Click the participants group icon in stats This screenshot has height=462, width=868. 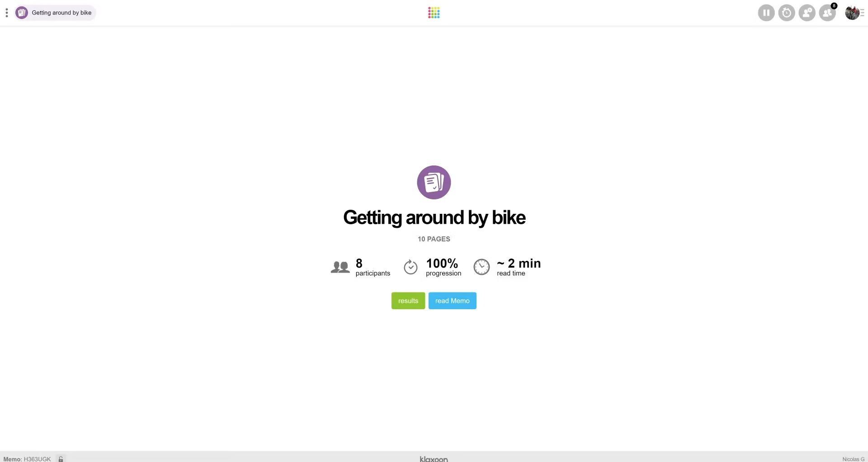(340, 267)
